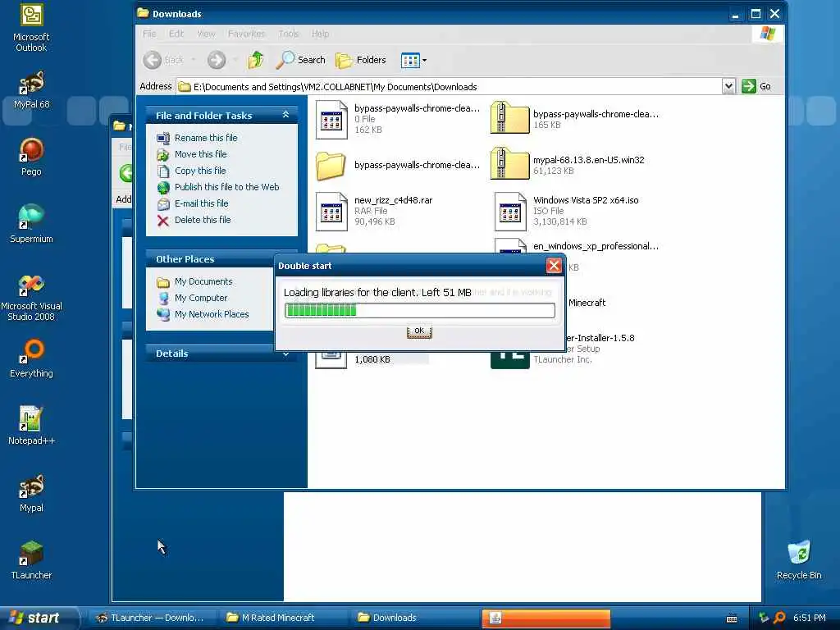Open the Favorites menu
This screenshot has width=840, height=630.
click(x=246, y=34)
